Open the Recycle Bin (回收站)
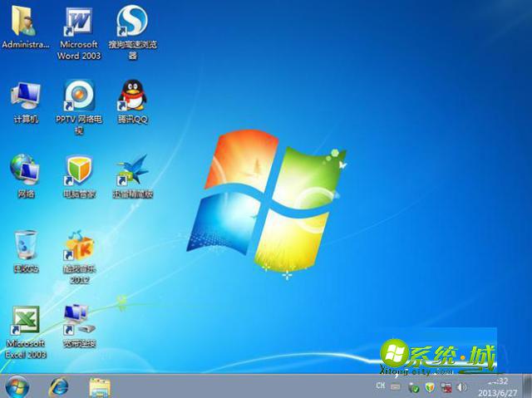The height and width of the screenshot is (398, 532). click(x=25, y=244)
